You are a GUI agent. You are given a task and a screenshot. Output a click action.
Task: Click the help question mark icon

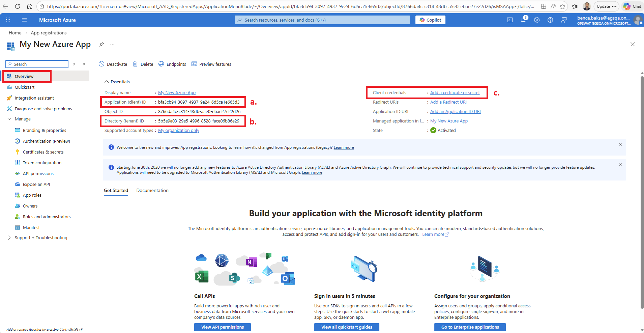[x=550, y=20]
